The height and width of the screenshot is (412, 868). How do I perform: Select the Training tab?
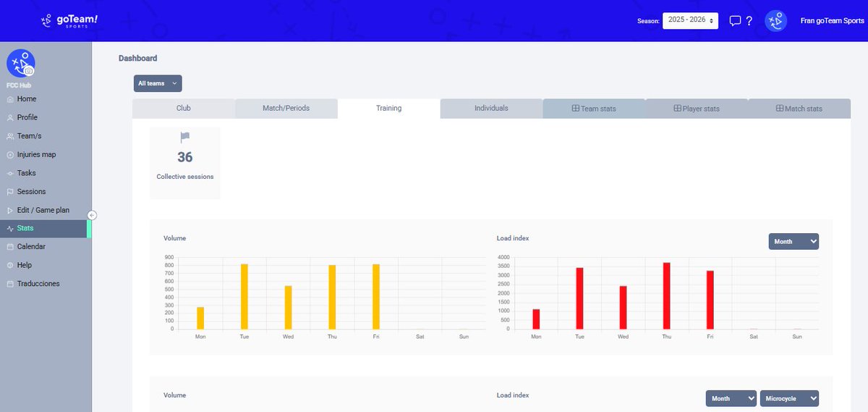[388, 109]
